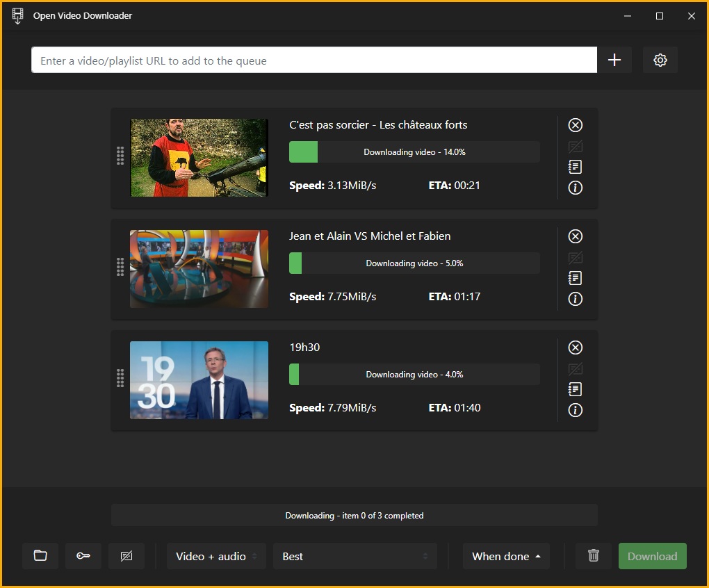
Task: Click the video URL input field
Action: 314,60
